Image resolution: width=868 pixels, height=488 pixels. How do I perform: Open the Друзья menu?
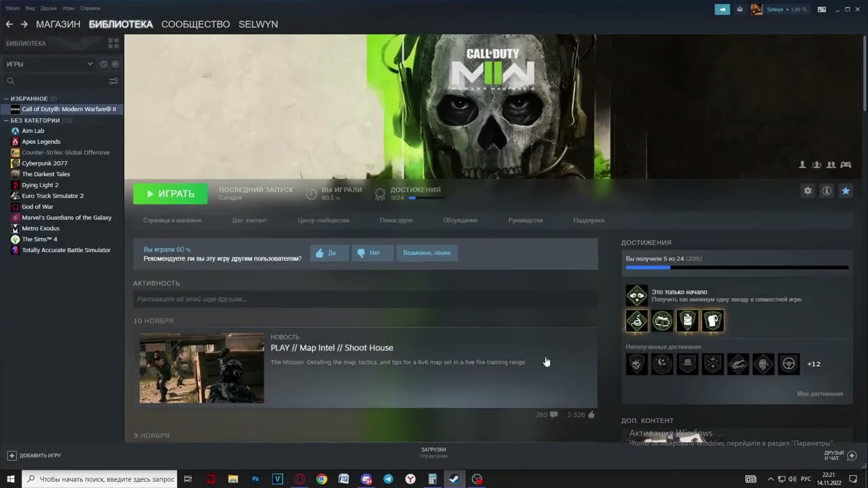click(x=49, y=8)
